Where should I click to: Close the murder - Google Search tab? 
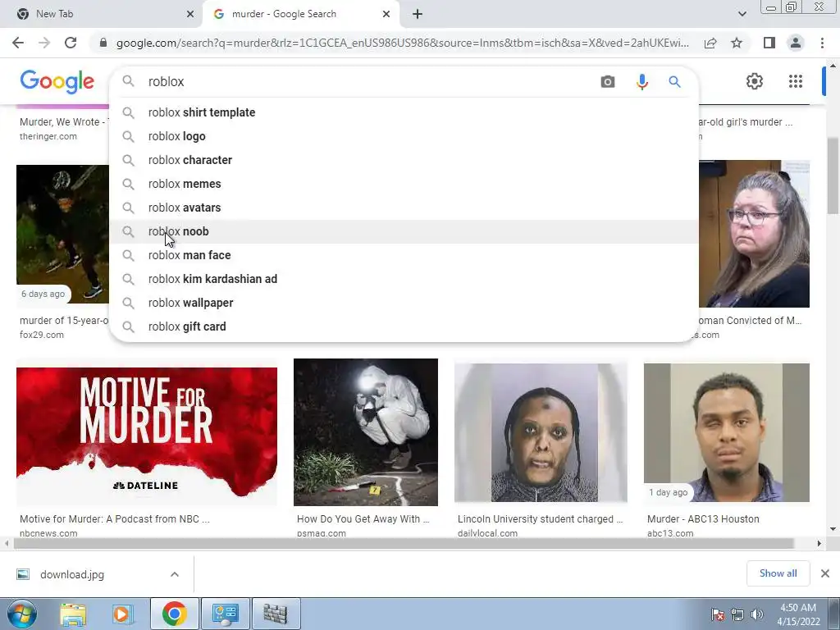click(x=386, y=14)
